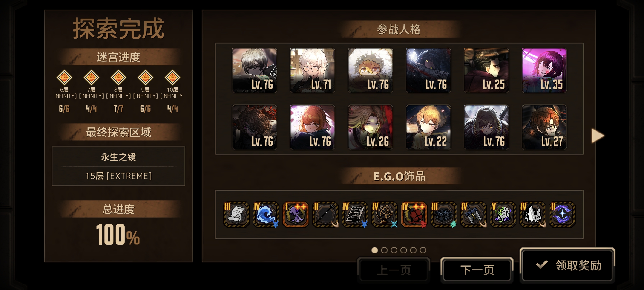Select the last page indicator dot

(423, 250)
